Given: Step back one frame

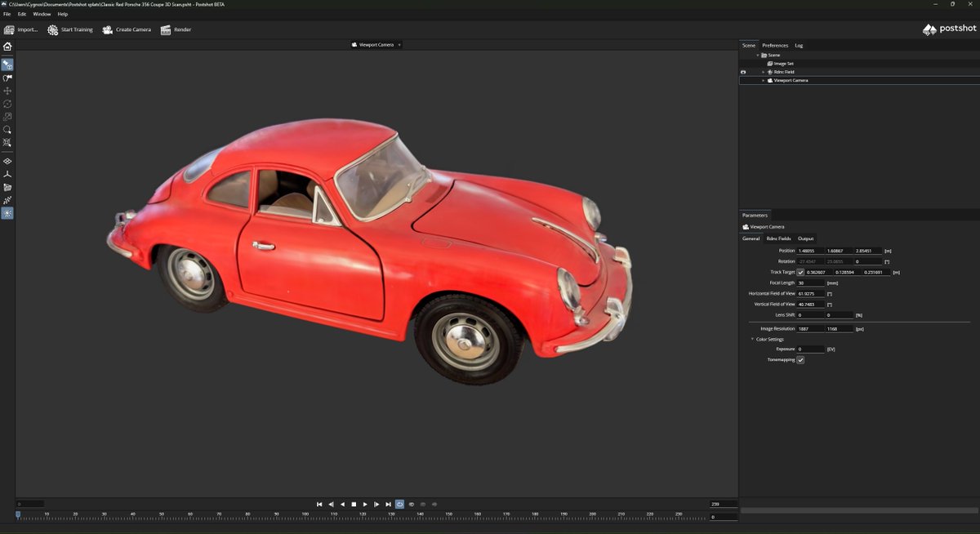Looking at the screenshot, I should tap(331, 505).
